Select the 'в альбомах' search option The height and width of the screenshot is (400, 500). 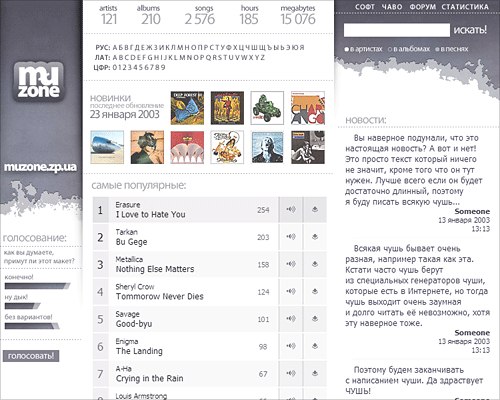(409, 49)
